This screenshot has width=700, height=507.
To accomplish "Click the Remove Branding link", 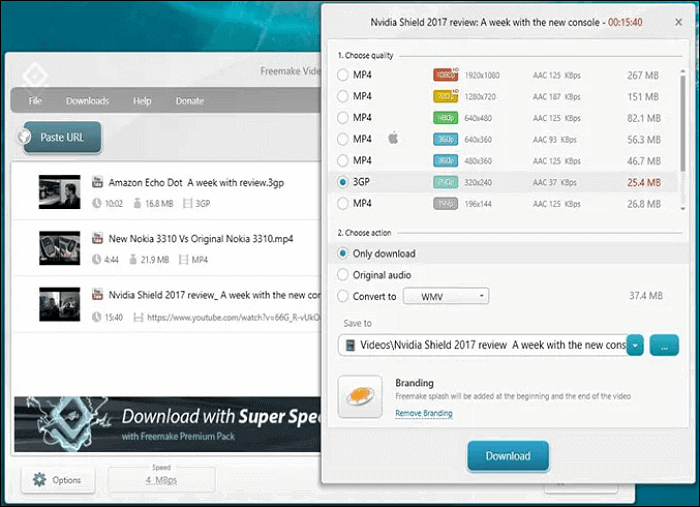I will click(x=424, y=413).
